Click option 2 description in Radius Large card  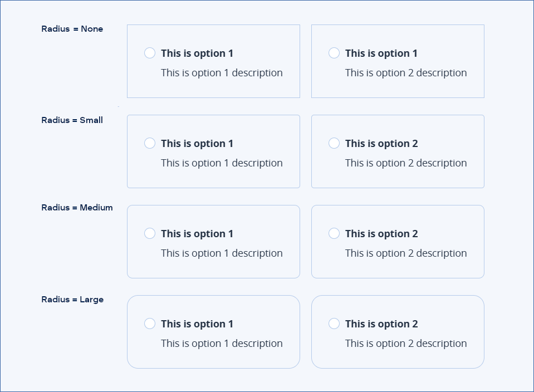click(406, 344)
